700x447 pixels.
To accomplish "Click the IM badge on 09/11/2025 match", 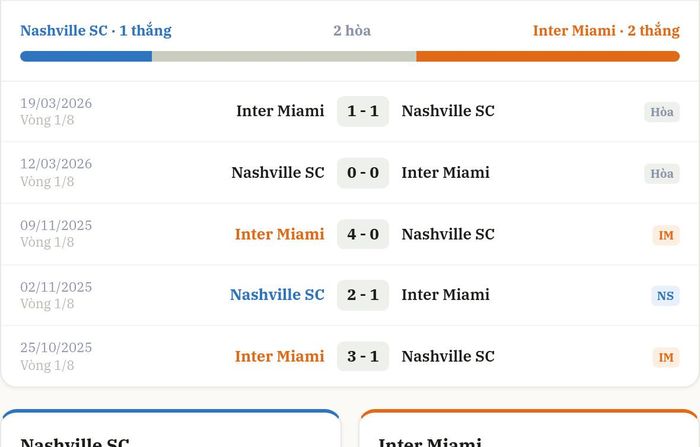I will point(666,235).
